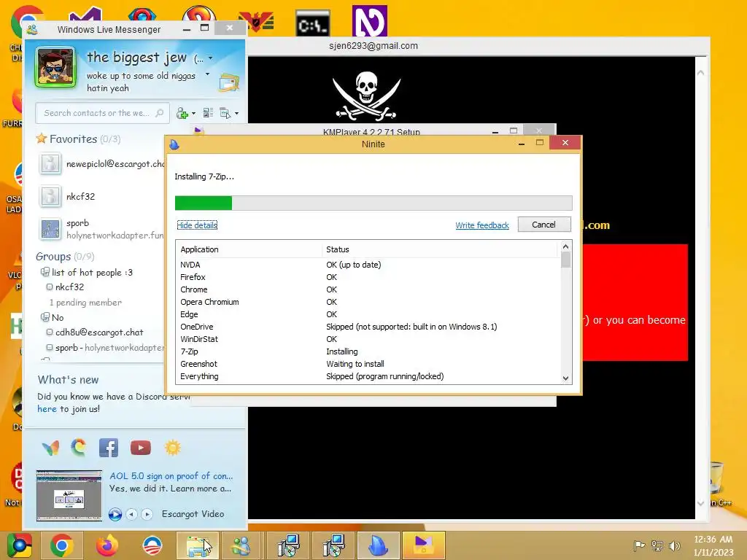747x560 pixels.
Task: Click the Hide details link in Ninite
Action: tap(197, 225)
